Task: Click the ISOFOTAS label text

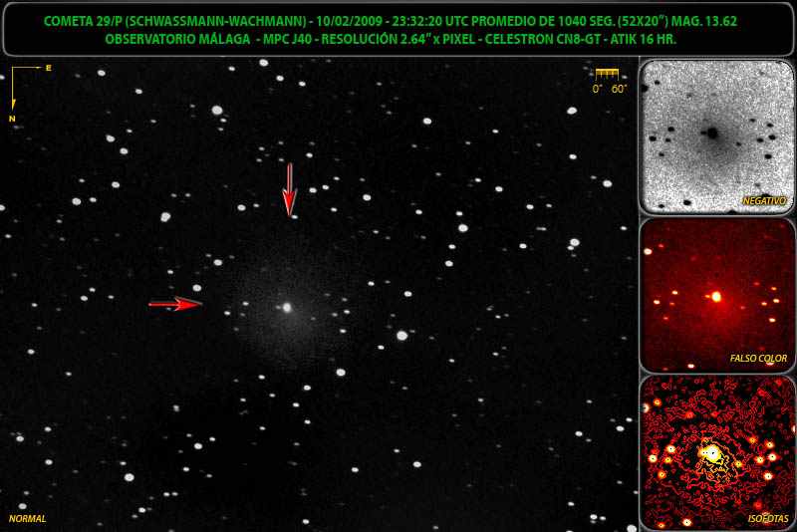Action: click(x=768, y=518)
